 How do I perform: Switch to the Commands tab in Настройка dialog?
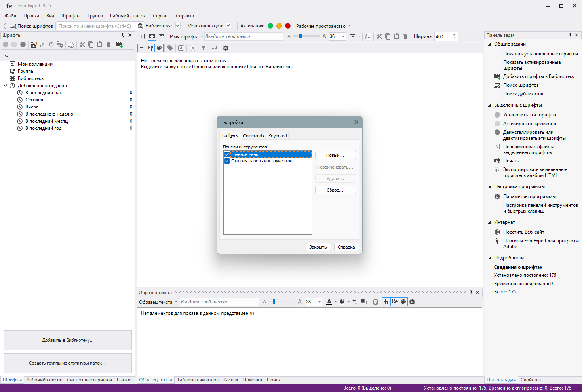[253, 136]
